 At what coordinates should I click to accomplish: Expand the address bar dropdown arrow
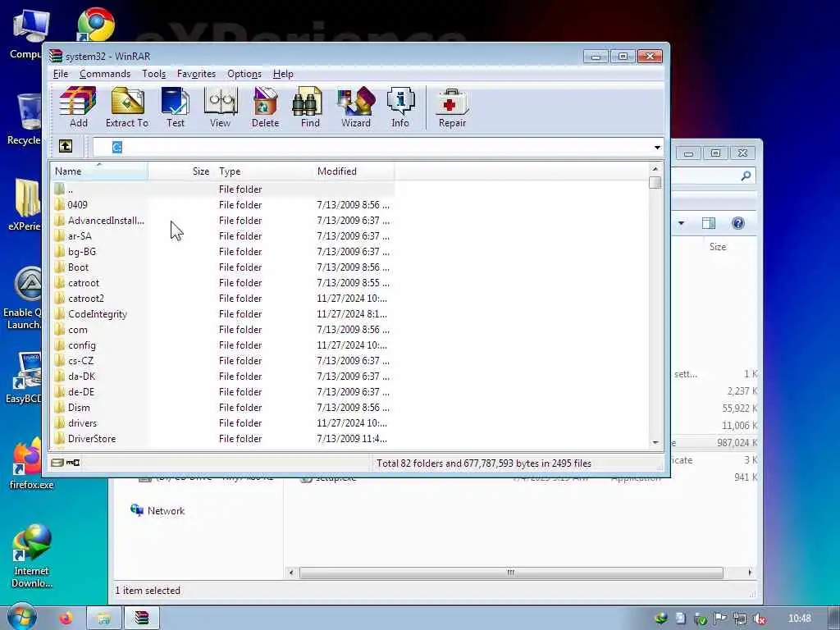[657, 147]
